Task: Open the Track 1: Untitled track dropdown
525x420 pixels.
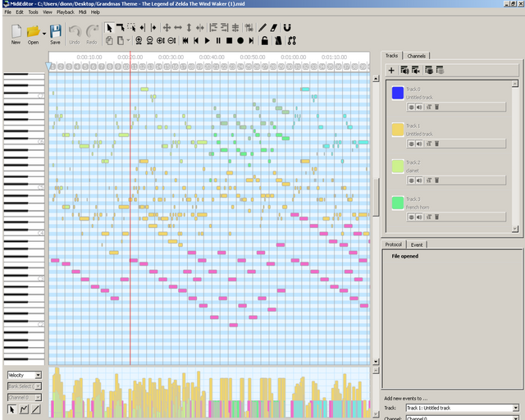Action: 463,408
